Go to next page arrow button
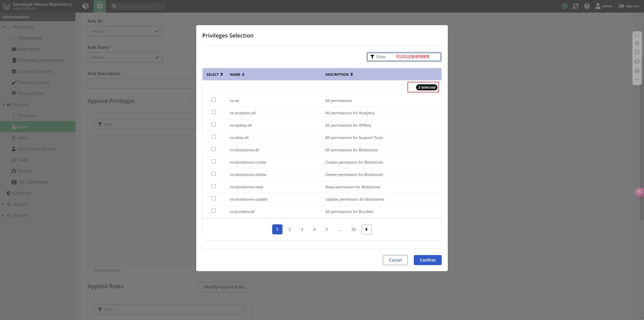 tap(367, 229)
